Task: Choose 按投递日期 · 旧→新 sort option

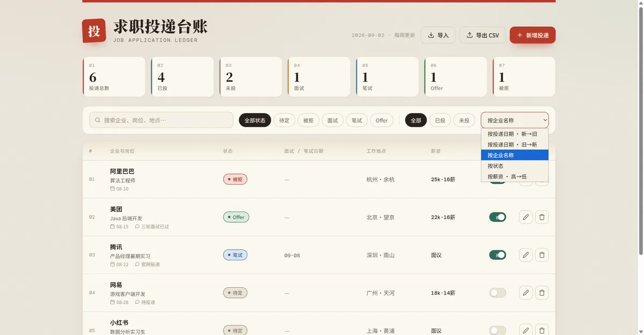Action: point(515,144)
